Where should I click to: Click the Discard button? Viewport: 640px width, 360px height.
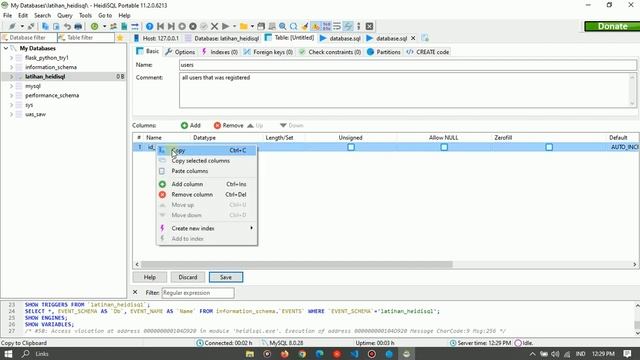(x=188, y=277)
